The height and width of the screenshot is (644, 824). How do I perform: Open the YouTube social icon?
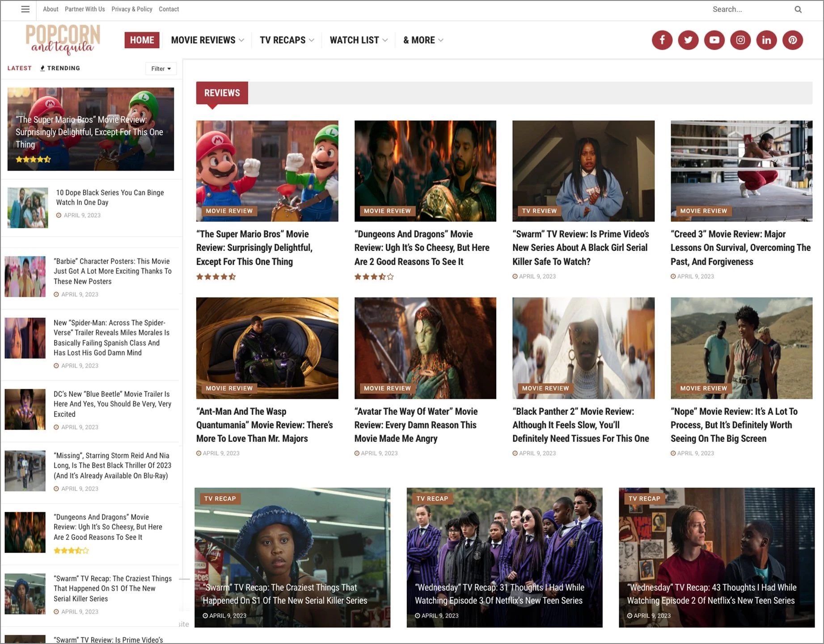coord(714,40)
